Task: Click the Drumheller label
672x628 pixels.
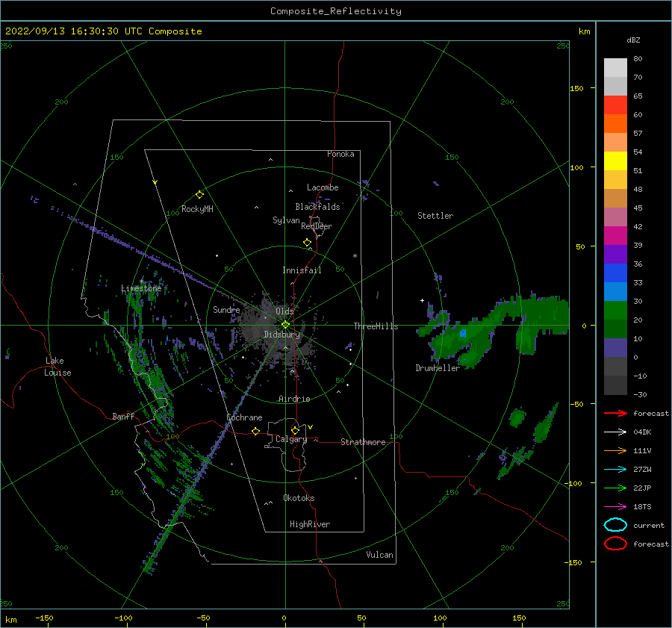Action: 438,368
